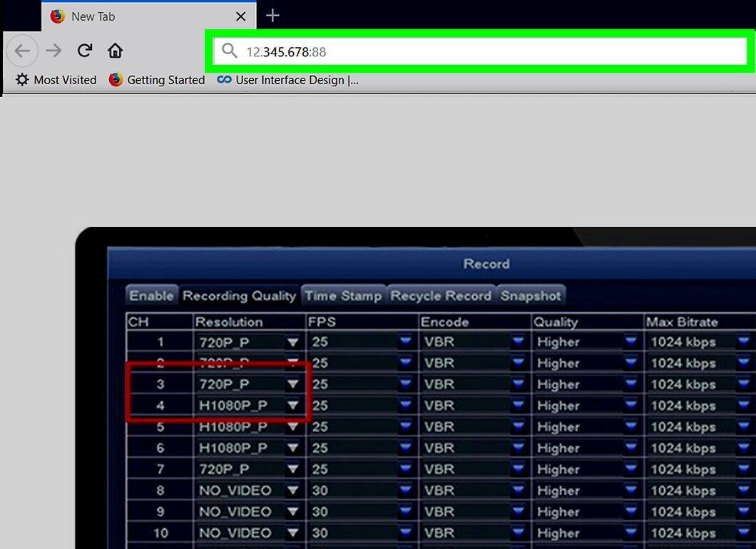
Task: Expand Resolution dropdown for channel 1
Action: coord(292,342)
